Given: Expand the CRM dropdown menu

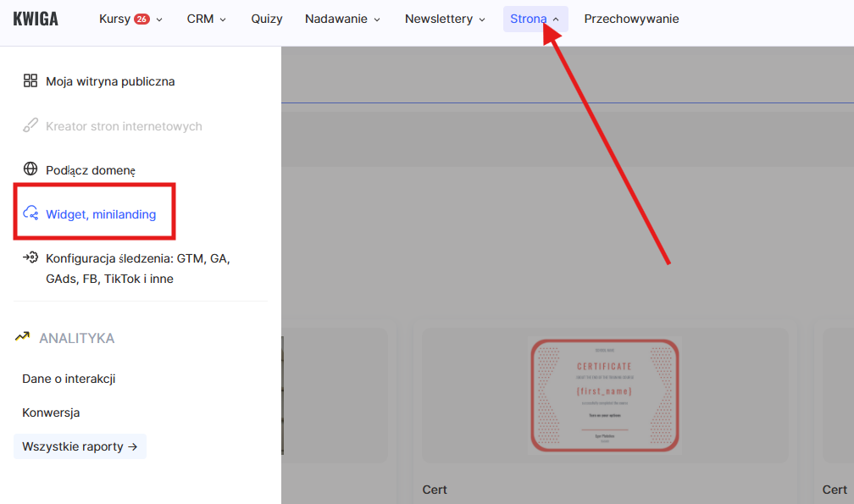Looking at the screenshot, I should point(207,19).
